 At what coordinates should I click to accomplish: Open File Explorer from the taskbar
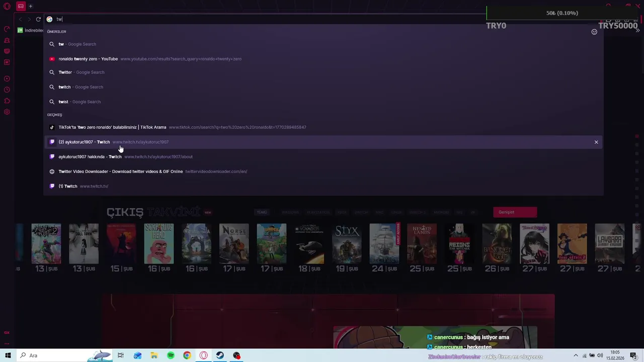click(154, 355)
